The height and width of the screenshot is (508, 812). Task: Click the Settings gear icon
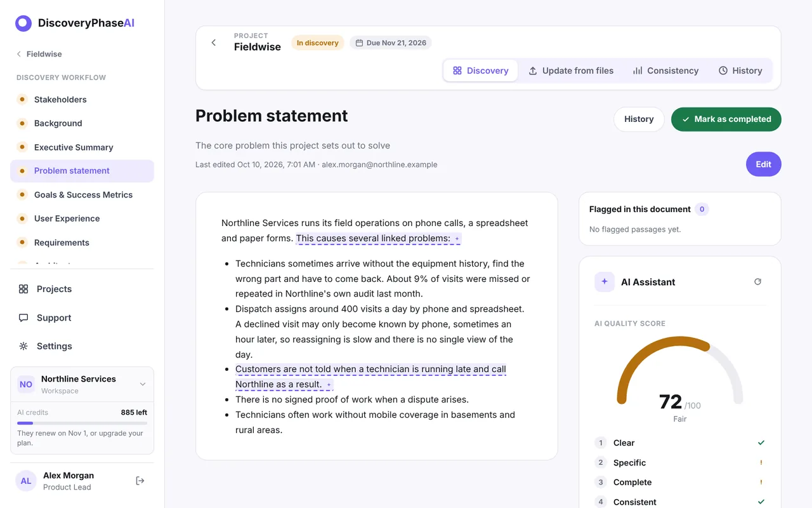tap(23, 346)
